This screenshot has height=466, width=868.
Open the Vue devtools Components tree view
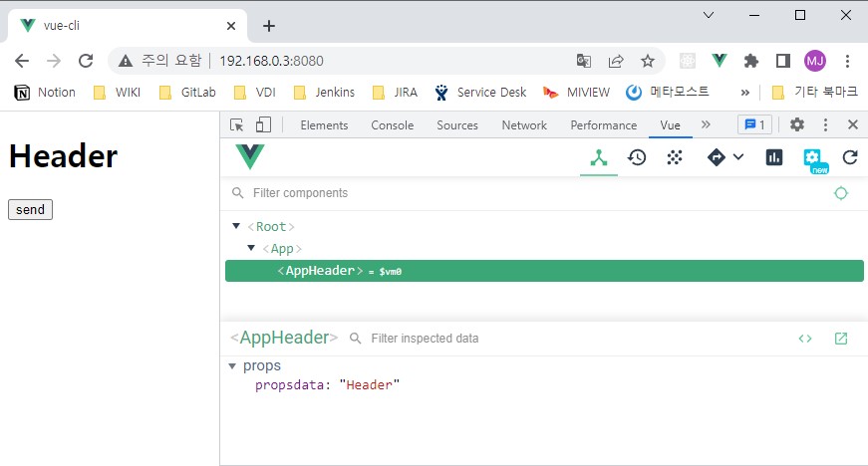point(598,157)
